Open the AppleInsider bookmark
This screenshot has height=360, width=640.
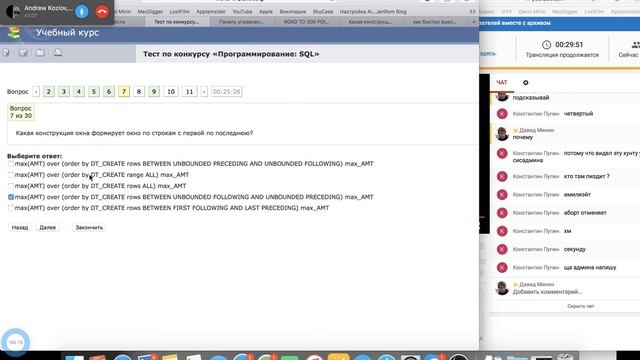pyautogui.click(x=211, y=11)
